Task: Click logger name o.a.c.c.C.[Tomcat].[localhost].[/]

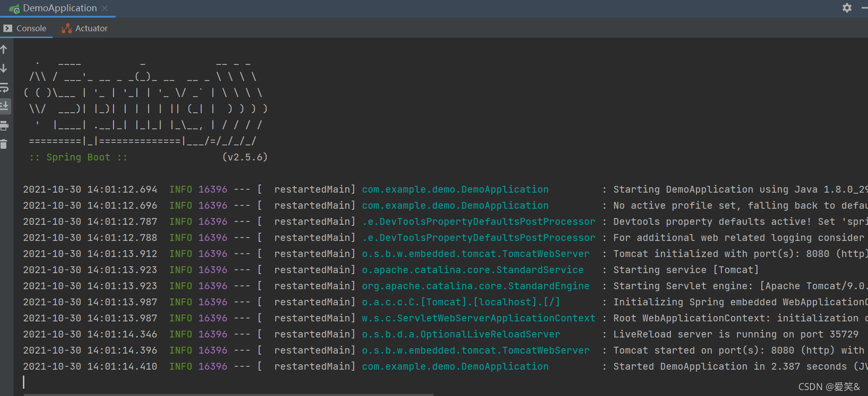Action: click(x=461, y=302)
